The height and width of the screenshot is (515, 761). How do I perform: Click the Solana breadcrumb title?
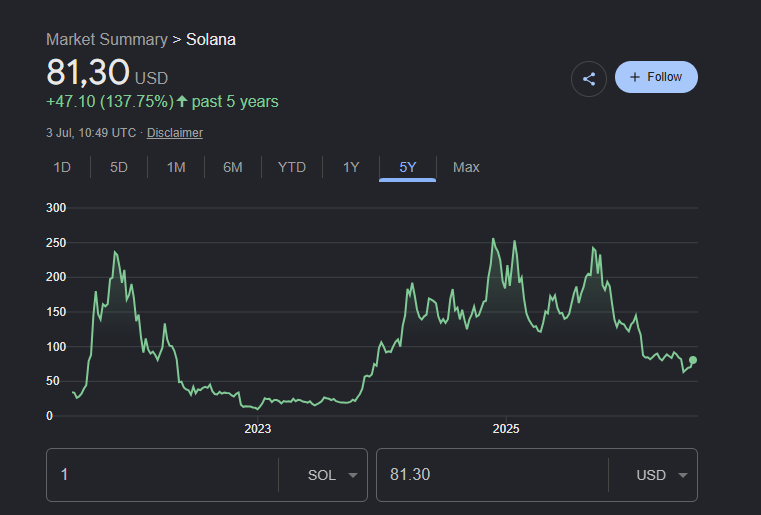pos(211,39)
